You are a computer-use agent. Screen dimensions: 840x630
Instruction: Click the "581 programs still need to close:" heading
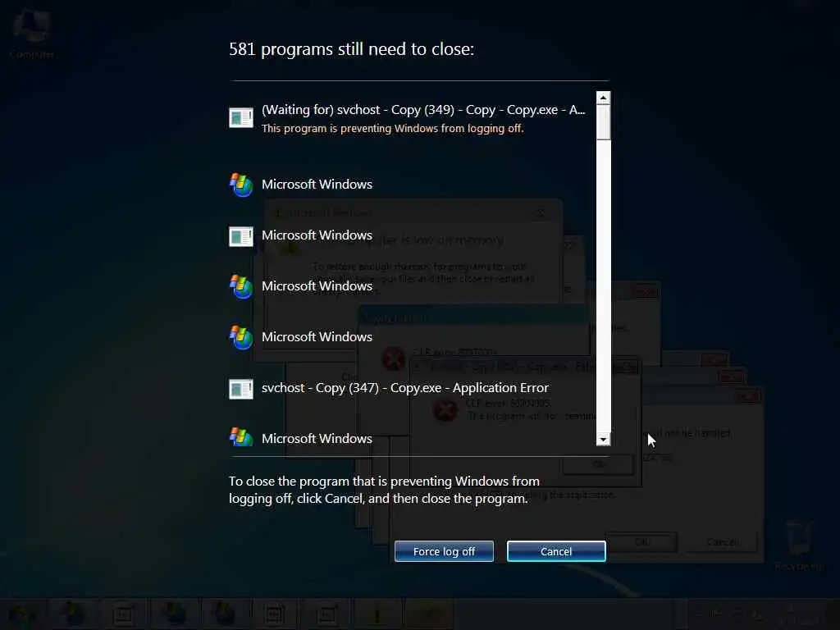click(x=351, y=49)
